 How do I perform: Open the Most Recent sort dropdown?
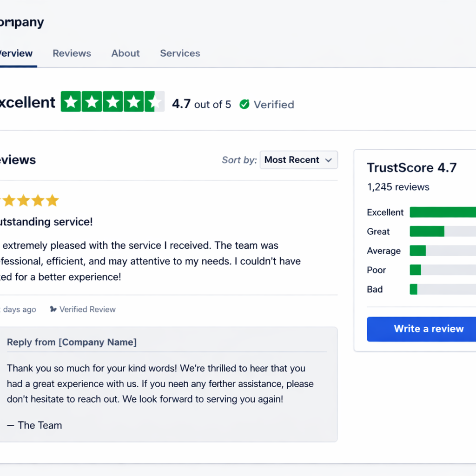coord(298,160)
